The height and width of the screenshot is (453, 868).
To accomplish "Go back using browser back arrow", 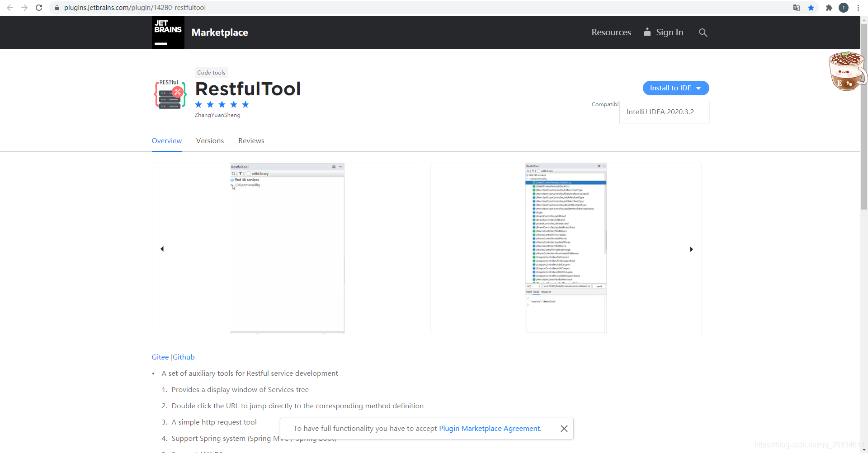I will coord(10,8).
